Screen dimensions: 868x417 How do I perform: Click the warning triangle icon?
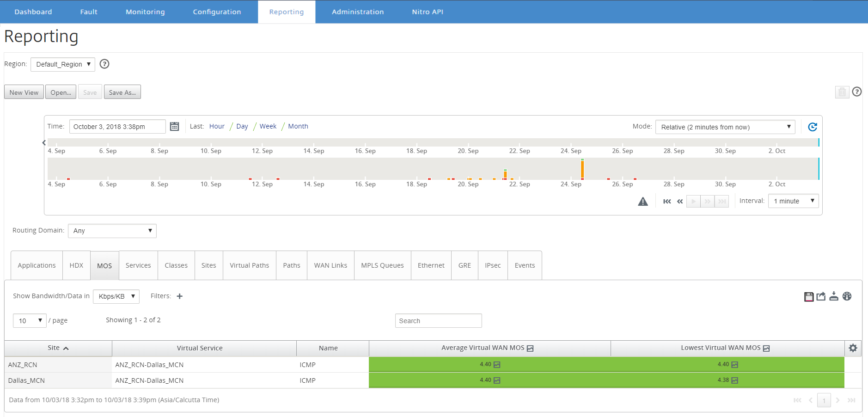(x=643, y=202)
